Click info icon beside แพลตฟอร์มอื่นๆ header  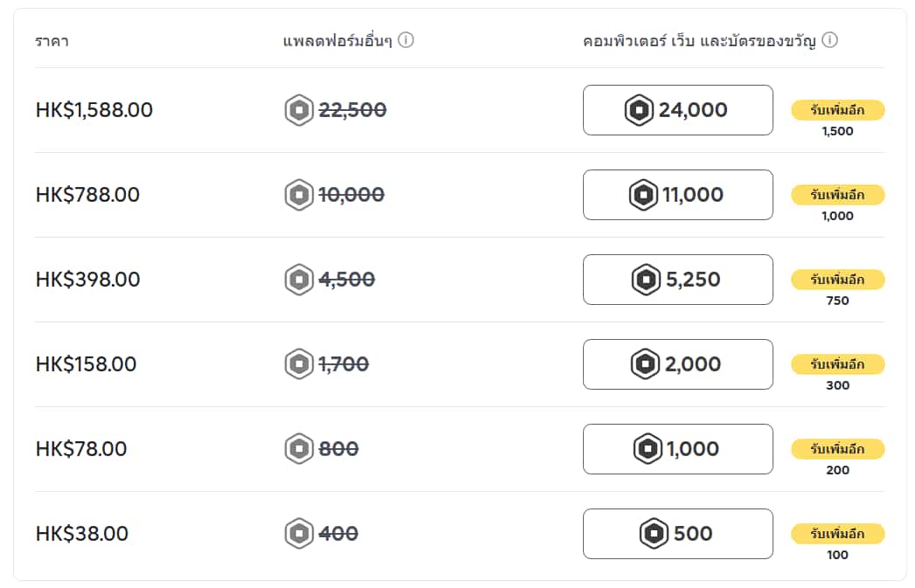406,40
